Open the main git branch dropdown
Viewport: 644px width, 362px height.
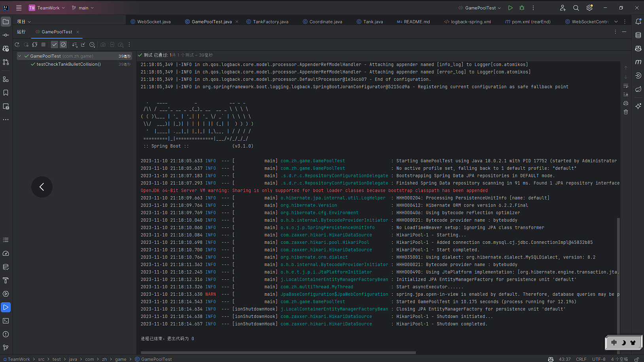click(x=83, y=8)
